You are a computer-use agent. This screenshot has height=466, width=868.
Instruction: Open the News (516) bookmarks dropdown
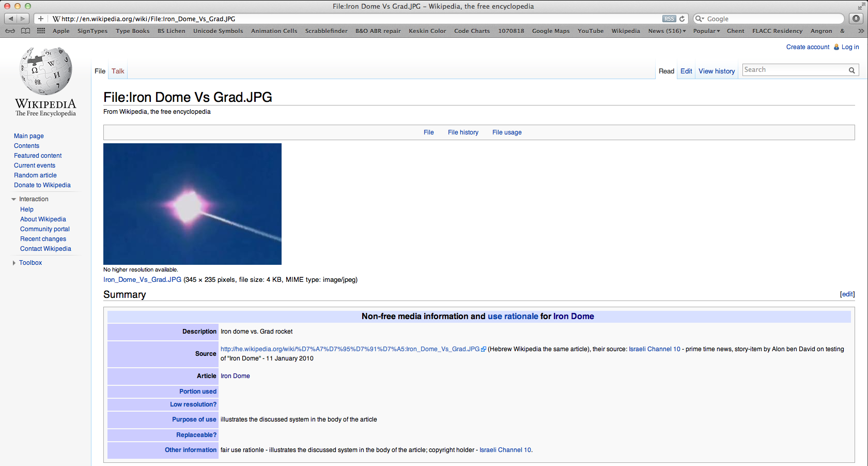coord(667,31)
